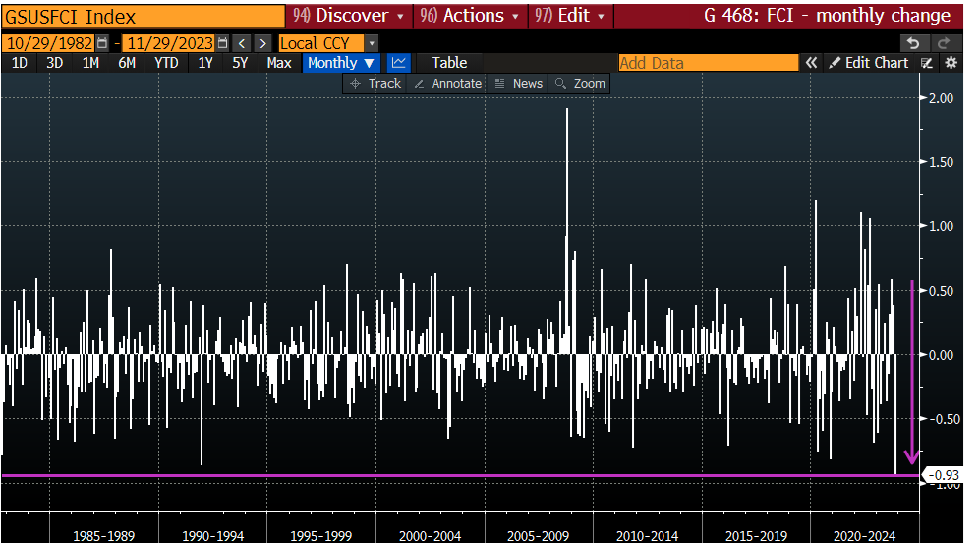
Task: Open chart settings gear icon
Action: tap(951, 63)
